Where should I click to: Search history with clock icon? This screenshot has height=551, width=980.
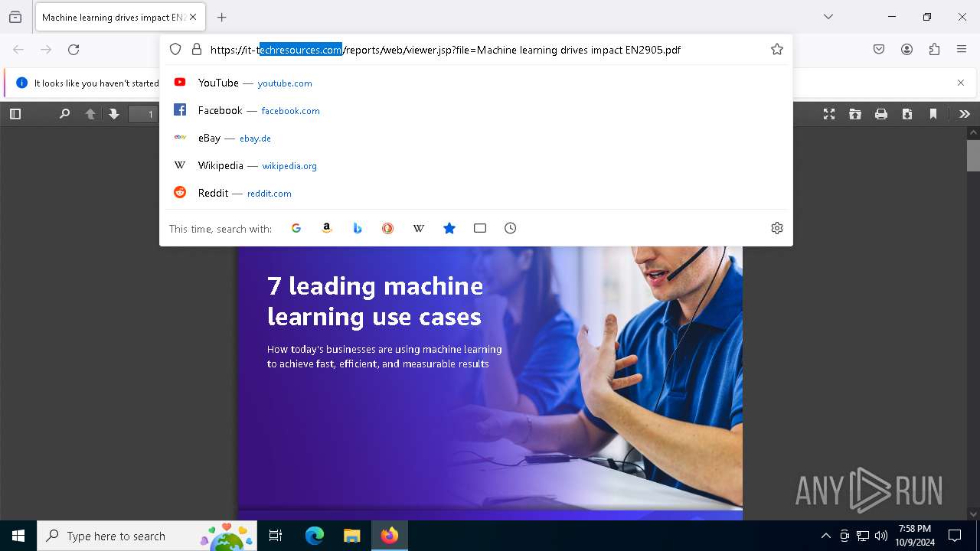(x=511, y=228)
